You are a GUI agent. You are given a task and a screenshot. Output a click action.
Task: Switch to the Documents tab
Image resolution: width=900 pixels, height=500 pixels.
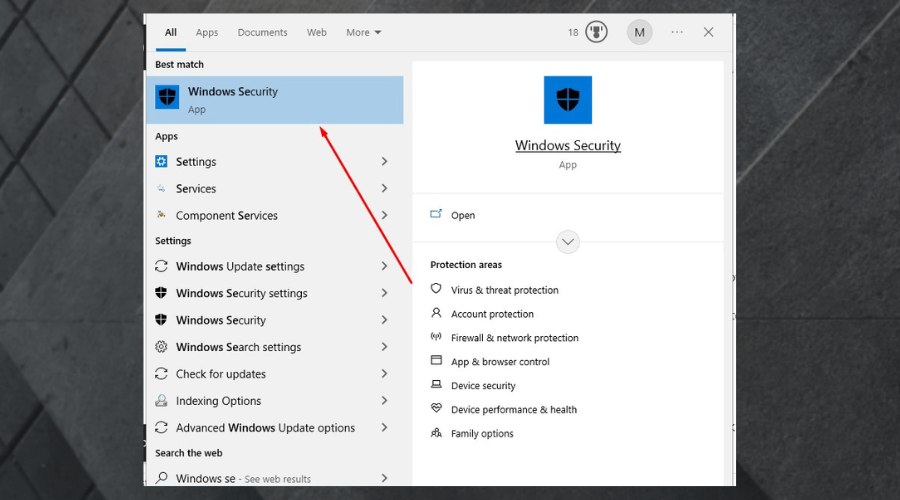[x=262, y=33]
